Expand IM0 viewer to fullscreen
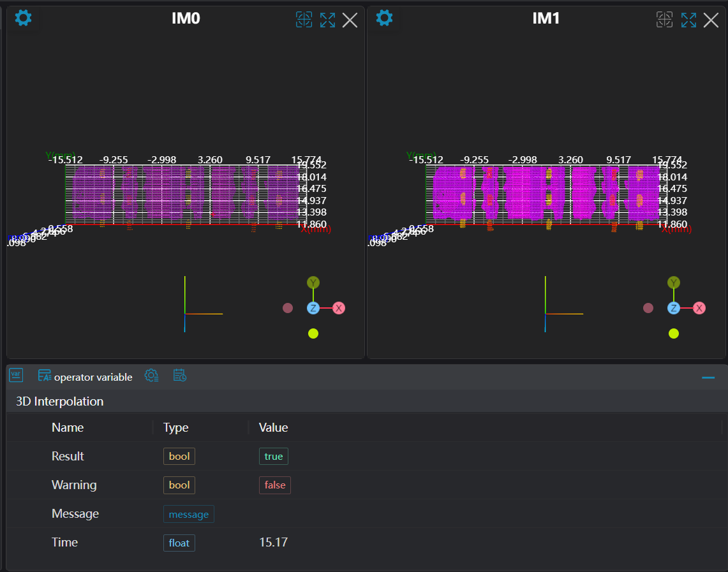This screenshot has height=572, width=728. [x=327, y=20]
